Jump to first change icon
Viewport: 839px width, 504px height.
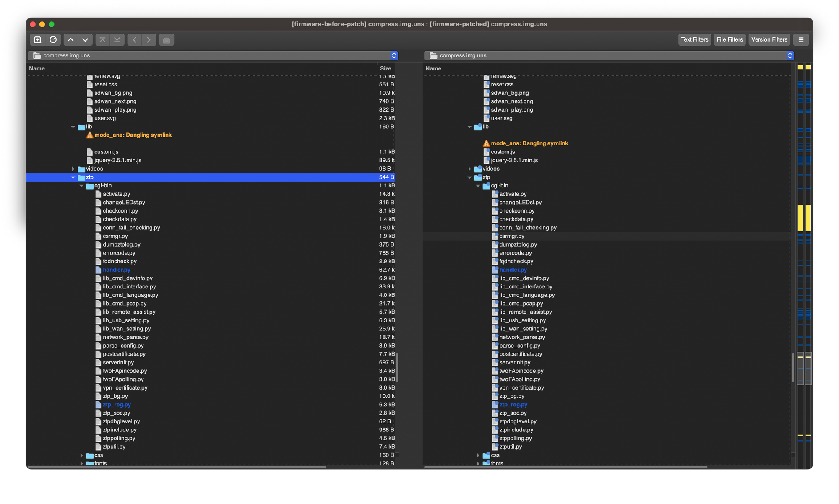(102, 40)
